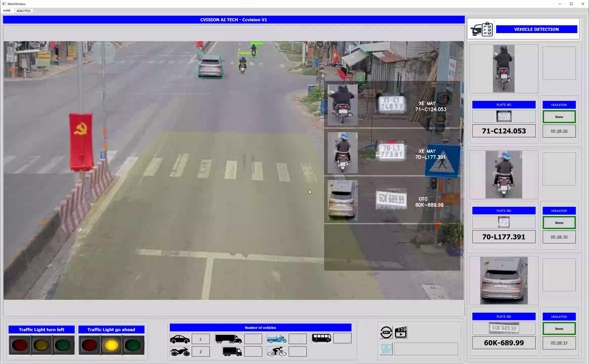Click the motorcycle count icon
This screenshot has height=364, width=589.
coord(180,352)
